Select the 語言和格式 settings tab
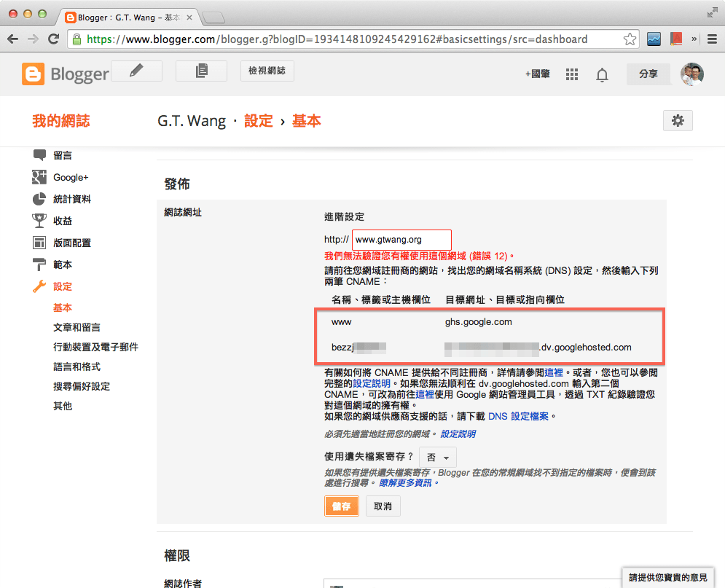The image size is (725, 588). [x=76, y=366]
